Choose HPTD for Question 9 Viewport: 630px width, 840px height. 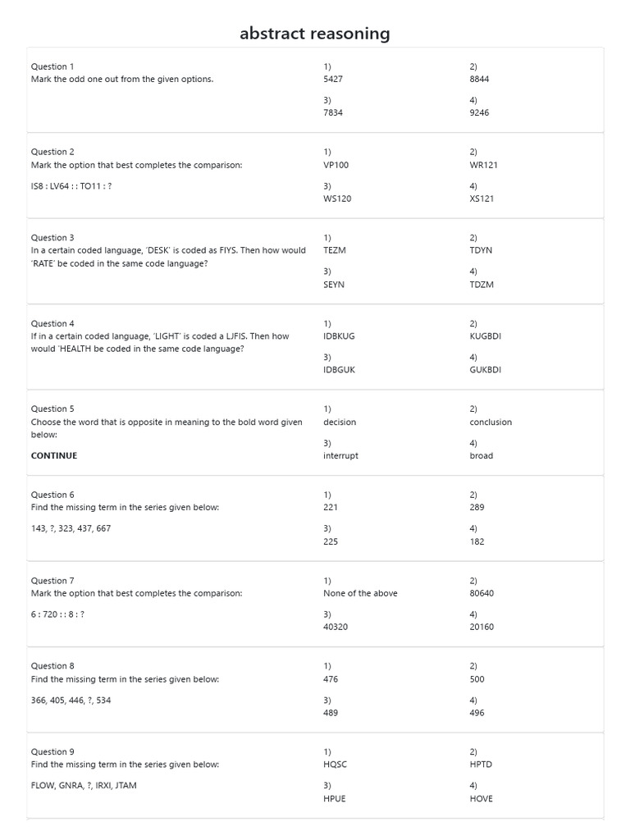pos(481,765)
